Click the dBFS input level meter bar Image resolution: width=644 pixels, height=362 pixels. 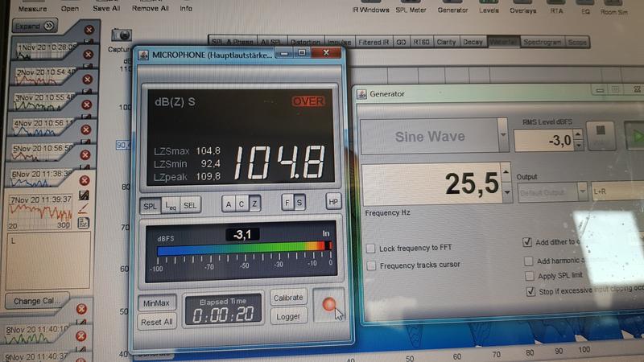tap(245, 247)
